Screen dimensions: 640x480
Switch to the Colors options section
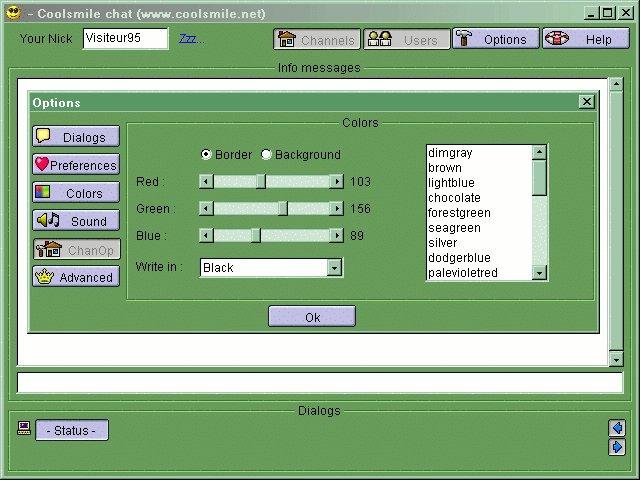[76, 192]
